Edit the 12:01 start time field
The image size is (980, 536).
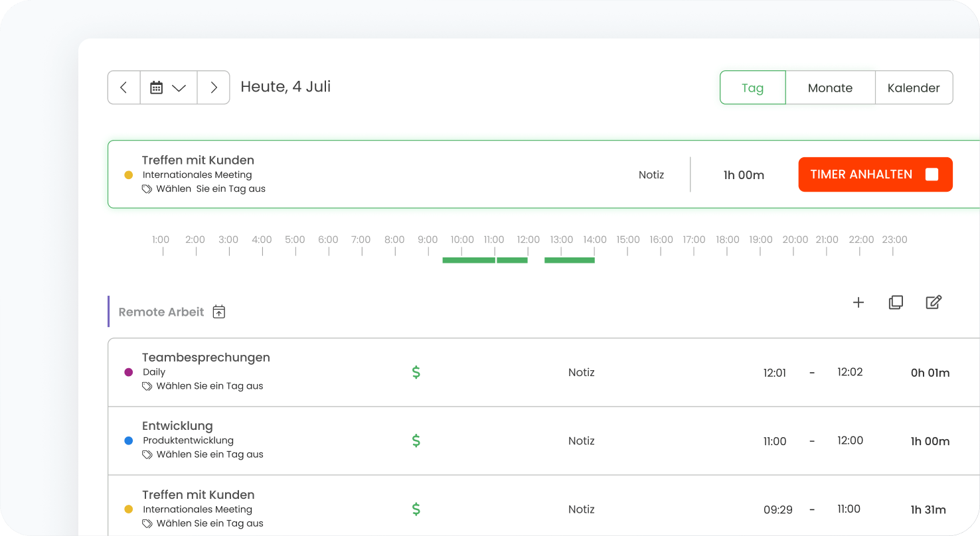(x=774, y=373)
